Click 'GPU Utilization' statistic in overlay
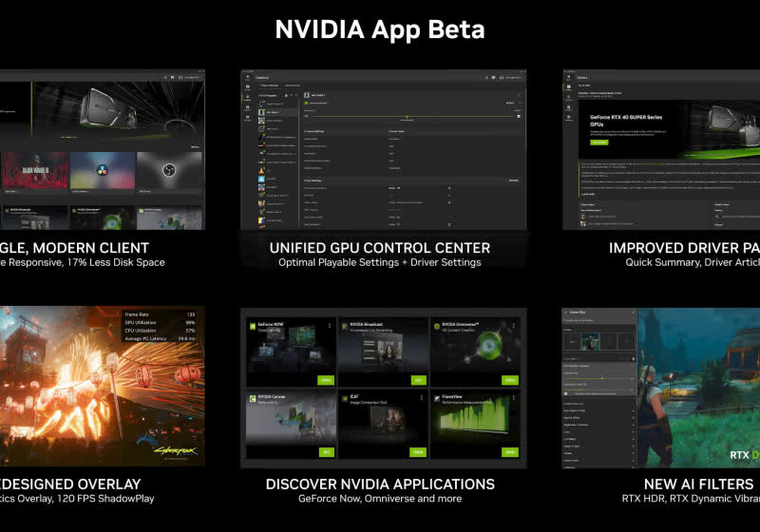This screenshot has height=532, width=760. tap(160, 323)
